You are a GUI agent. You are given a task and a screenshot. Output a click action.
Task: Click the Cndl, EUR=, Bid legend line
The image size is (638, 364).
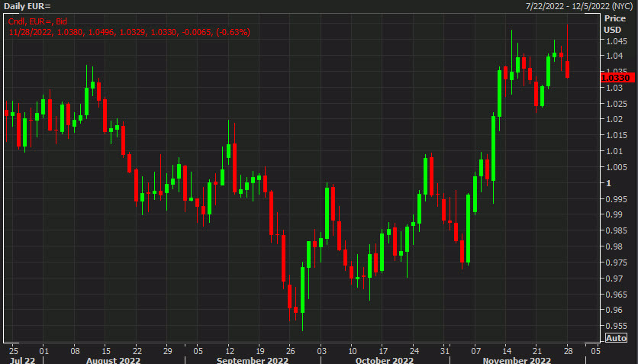click(37, 21)
